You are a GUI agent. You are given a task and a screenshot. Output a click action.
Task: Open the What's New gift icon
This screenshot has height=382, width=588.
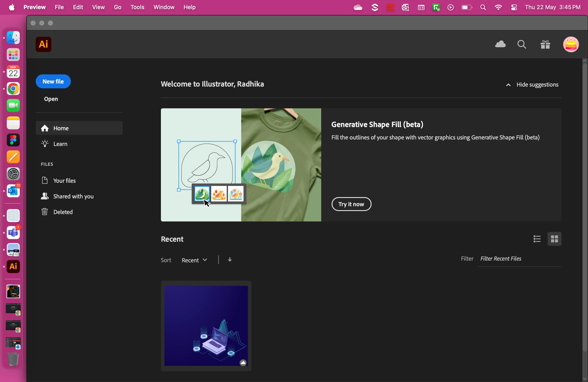[545, 45]
